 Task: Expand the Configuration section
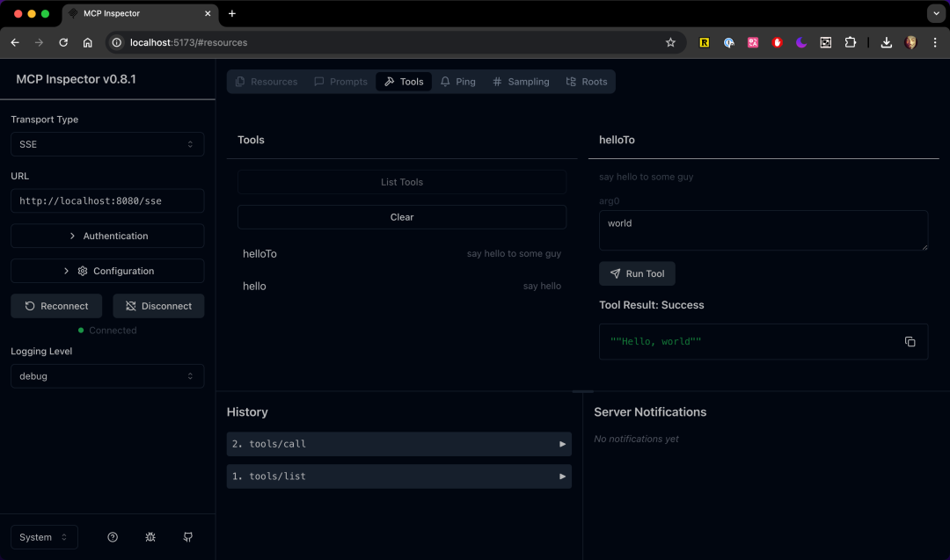point(107,271)
